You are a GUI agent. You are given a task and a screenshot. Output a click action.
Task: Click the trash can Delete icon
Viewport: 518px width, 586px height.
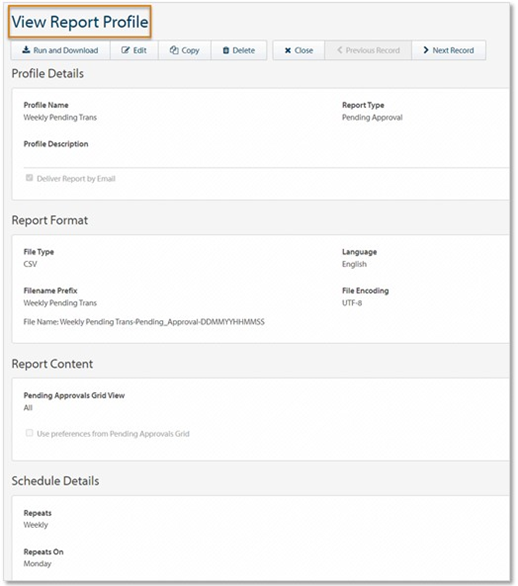[226, 50]
